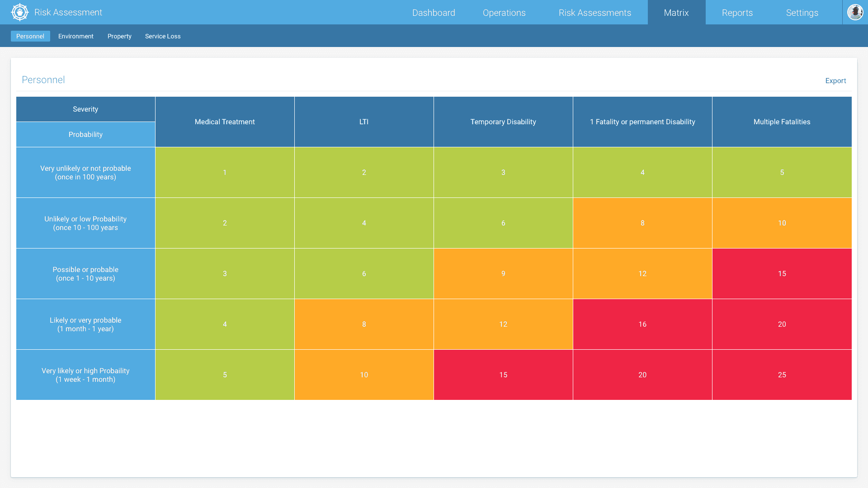The image size is (868, 488).
Task: Select the 'Possible or probable' row header
Action: pyautogui.click(x=85, y=273)
